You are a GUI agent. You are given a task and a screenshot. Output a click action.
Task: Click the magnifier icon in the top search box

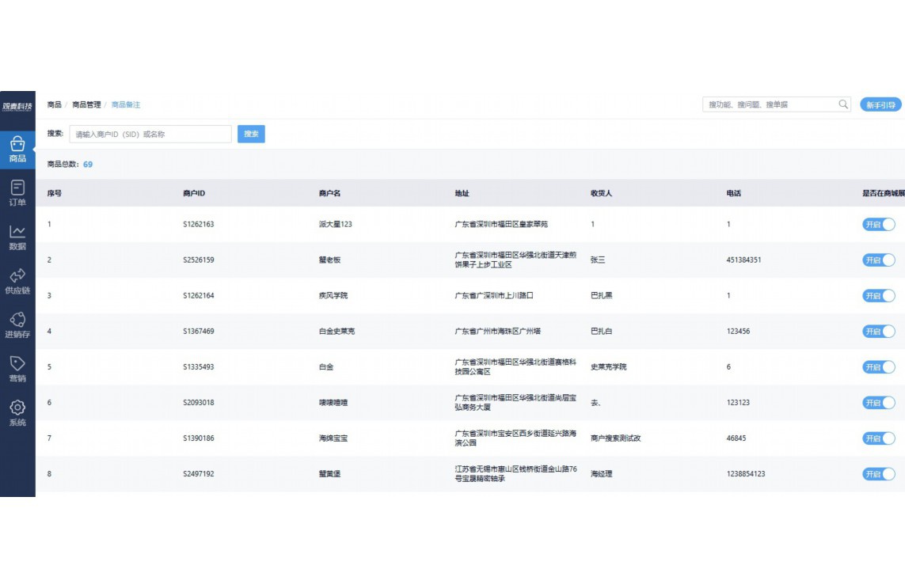click(x=843, y=104)
